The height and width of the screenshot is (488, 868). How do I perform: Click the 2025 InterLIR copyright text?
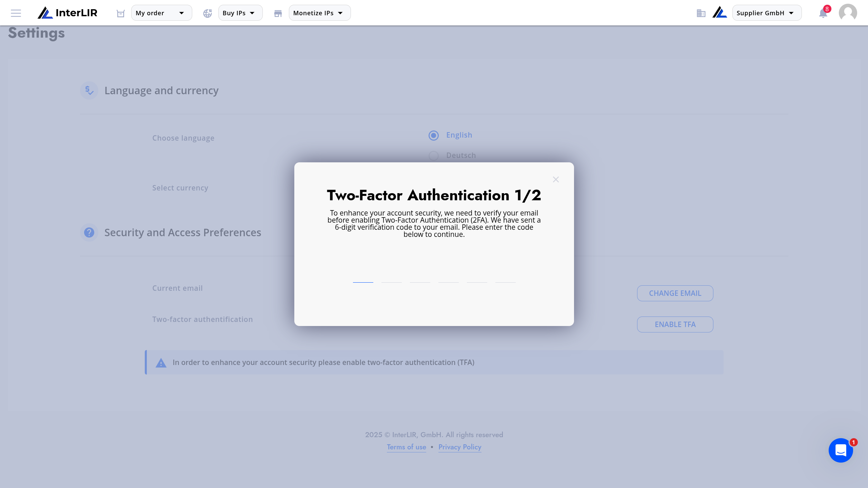pos(434,435)
